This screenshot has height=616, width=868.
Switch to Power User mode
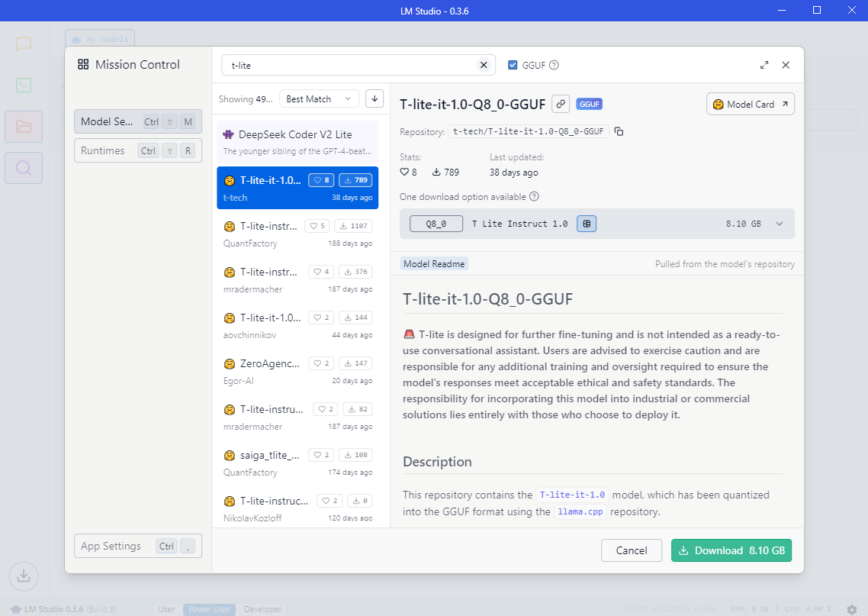tap(209, 609)
